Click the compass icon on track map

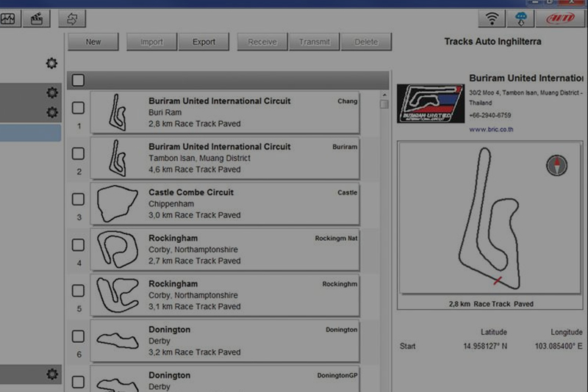pyautogui.click(x=556, y=165)
